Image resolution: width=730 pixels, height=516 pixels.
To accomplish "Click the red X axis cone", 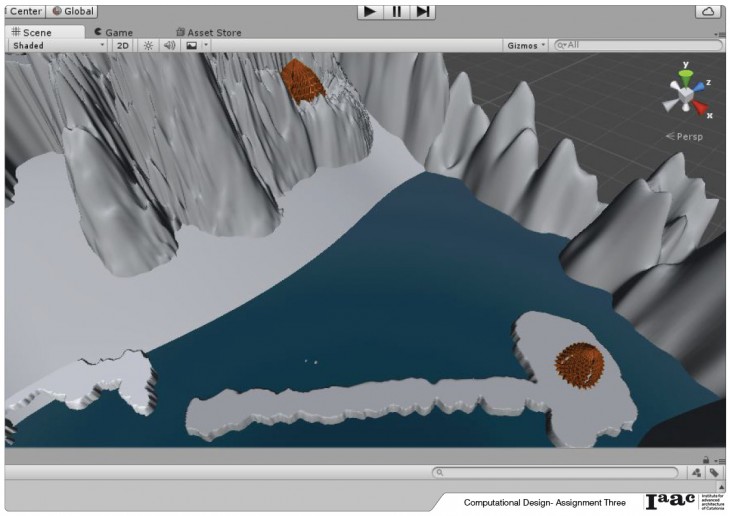I will point(703,107).
